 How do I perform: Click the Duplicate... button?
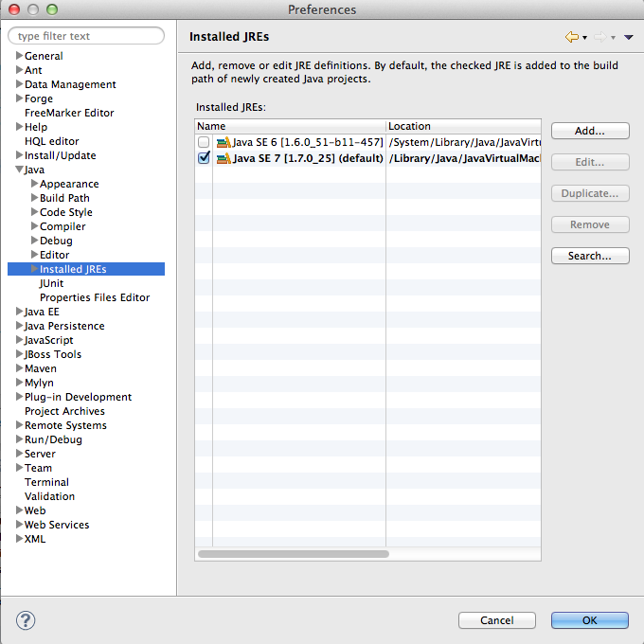click(590, 193)
